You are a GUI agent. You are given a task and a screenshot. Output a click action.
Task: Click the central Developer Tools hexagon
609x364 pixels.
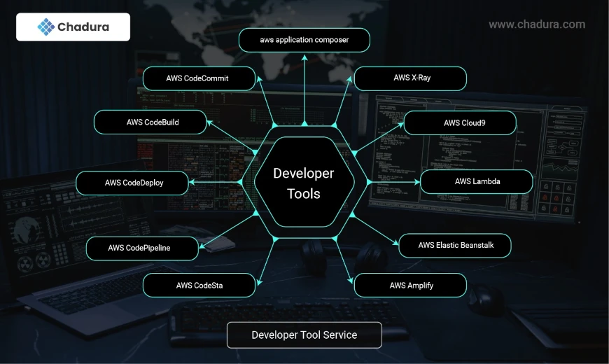304,182
